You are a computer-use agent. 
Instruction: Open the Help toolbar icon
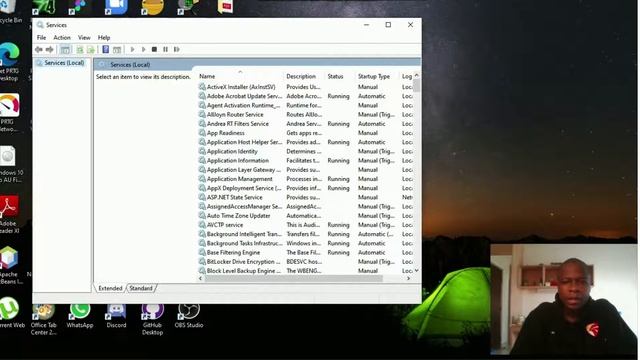[x=106, y=49]
